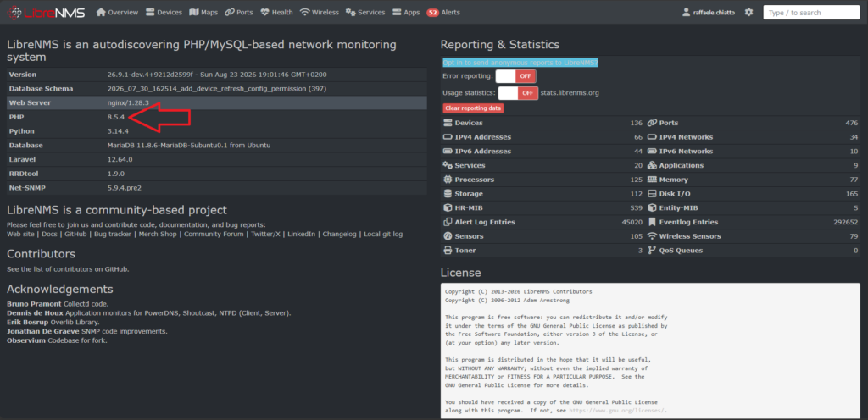Image resolution: width=868 pixels, height=420 pixels.
Task: Open the Community Forum link
Action: pos(214,235)
